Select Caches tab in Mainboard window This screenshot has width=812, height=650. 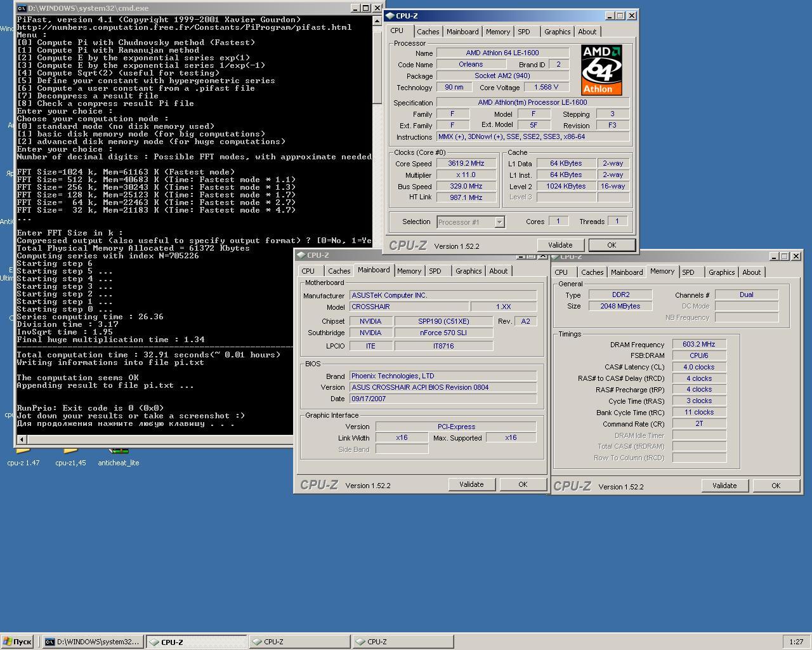[x=339, y=271]
